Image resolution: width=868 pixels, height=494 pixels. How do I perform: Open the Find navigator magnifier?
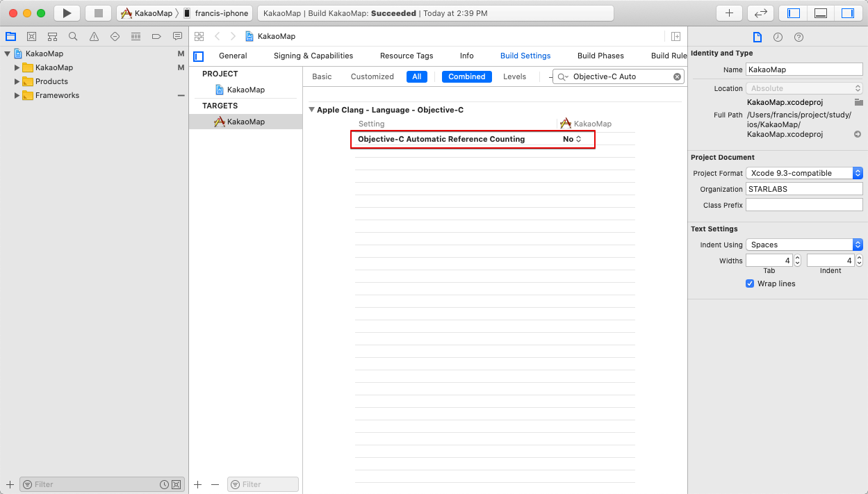point(73,37)
